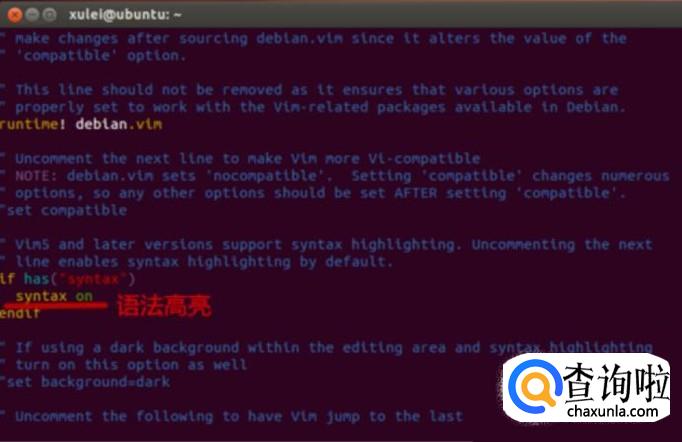Click the word NOTE in comment
Screen dimensions: 682x442
pos(37,176)
